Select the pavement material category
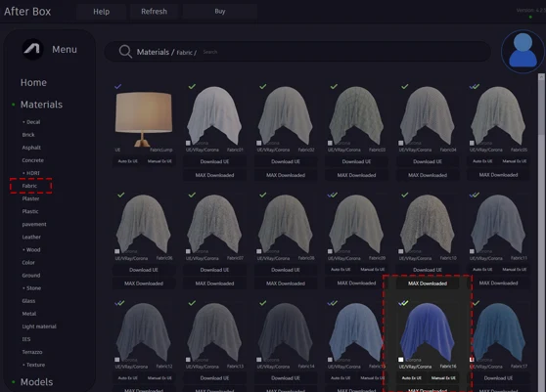546x392 pixels. (x=34, y=224)
